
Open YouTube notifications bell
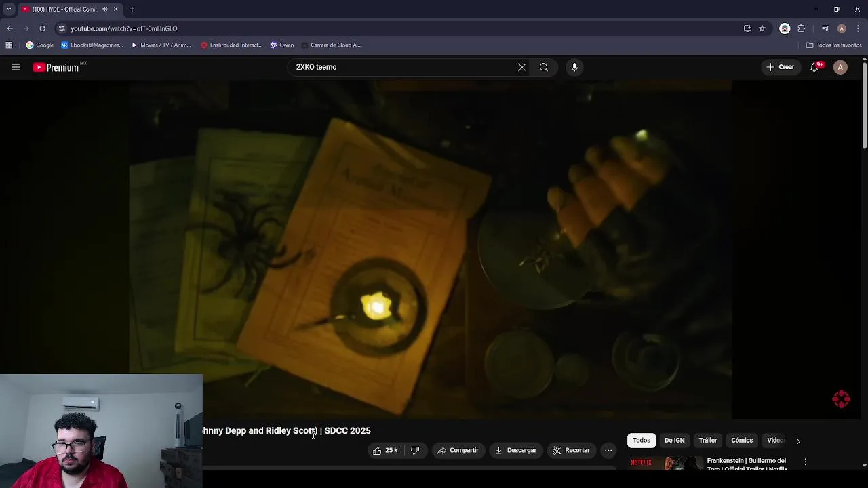click(815, 67)
